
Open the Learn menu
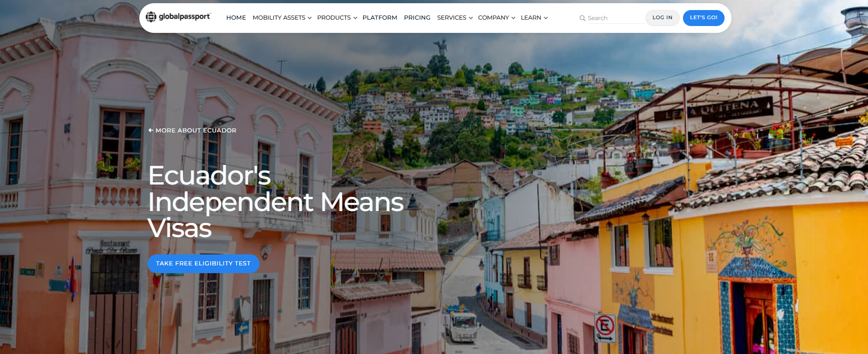tap(531, 17)
